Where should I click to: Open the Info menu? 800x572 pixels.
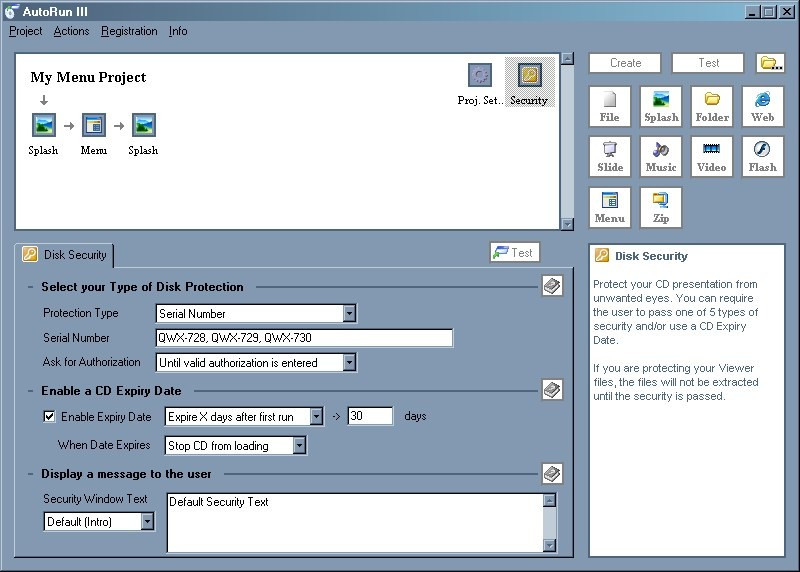(x=178, y=31)
